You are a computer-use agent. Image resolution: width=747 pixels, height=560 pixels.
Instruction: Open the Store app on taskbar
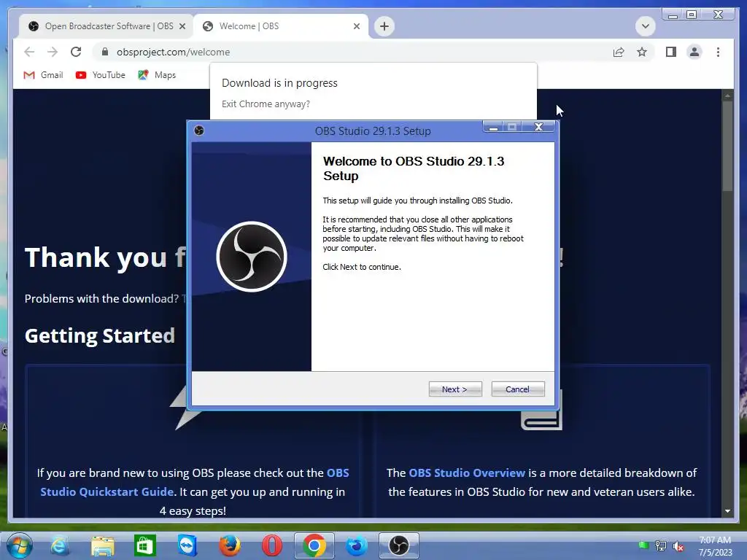coord(145,545)
